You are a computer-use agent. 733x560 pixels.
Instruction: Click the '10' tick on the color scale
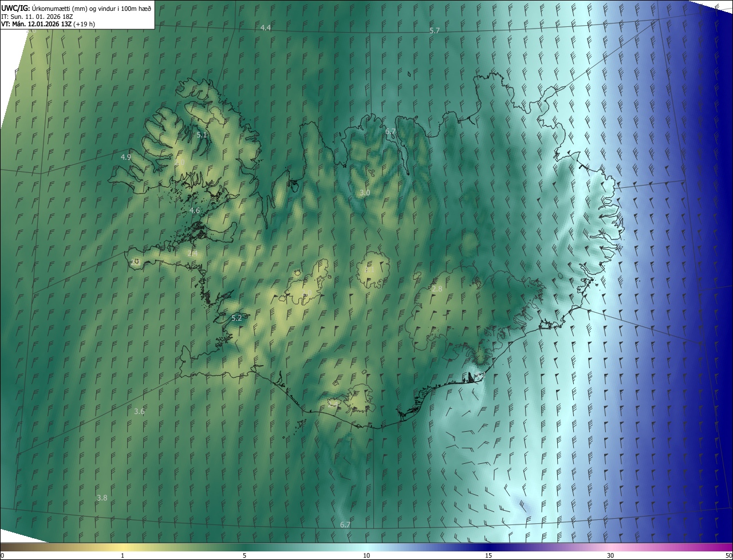[366, 555]
